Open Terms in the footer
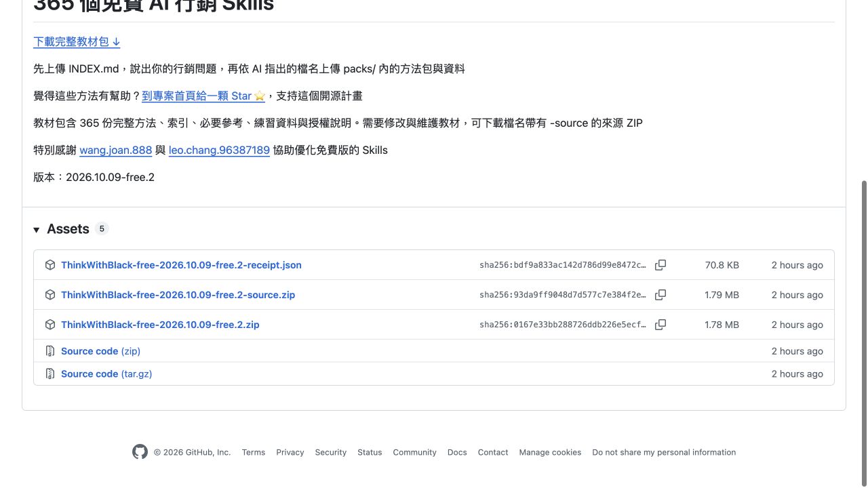 pos(254,452)
